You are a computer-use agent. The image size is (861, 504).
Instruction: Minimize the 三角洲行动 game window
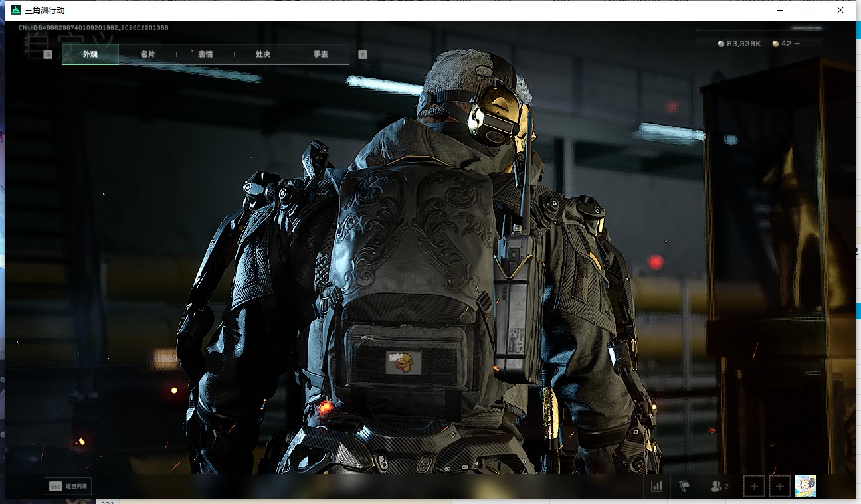pos(779,10)
